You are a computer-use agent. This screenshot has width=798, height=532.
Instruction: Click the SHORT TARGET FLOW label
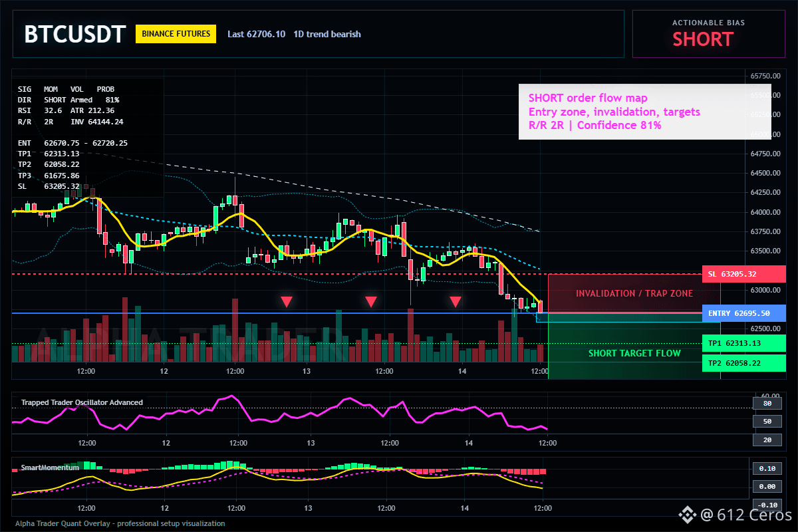[634, 353]
